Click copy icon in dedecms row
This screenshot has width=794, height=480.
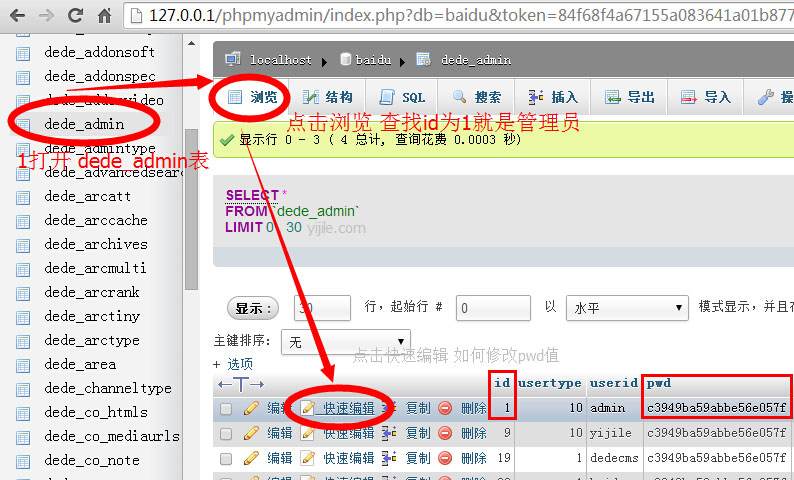pyautogui.click(x=389, y=458)
